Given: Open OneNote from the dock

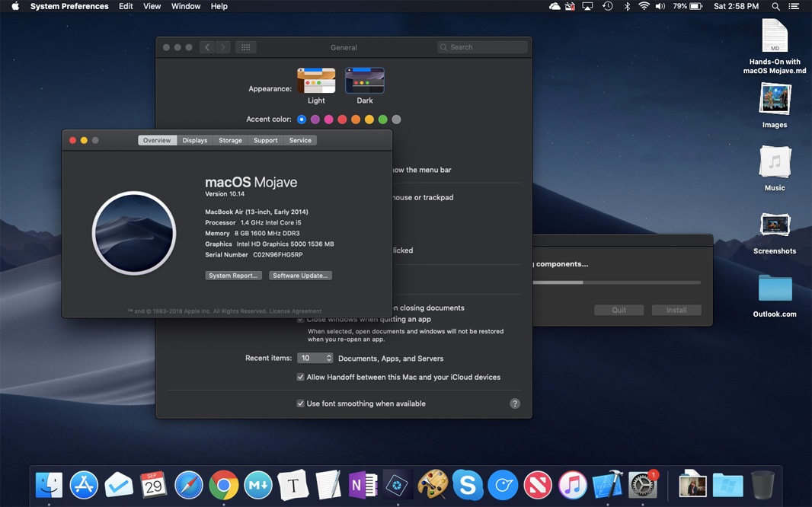Looking at the screenshot, I should coord(363,485).
